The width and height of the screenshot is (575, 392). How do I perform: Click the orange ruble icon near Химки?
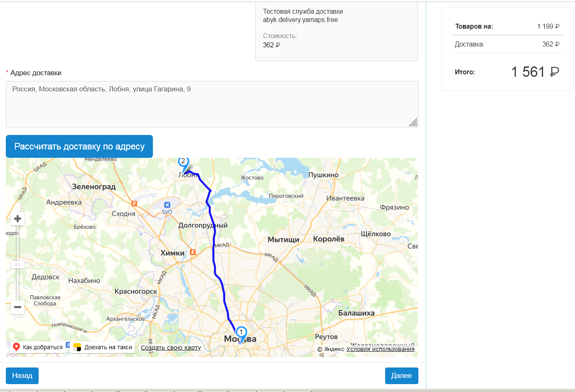(192, 252)
